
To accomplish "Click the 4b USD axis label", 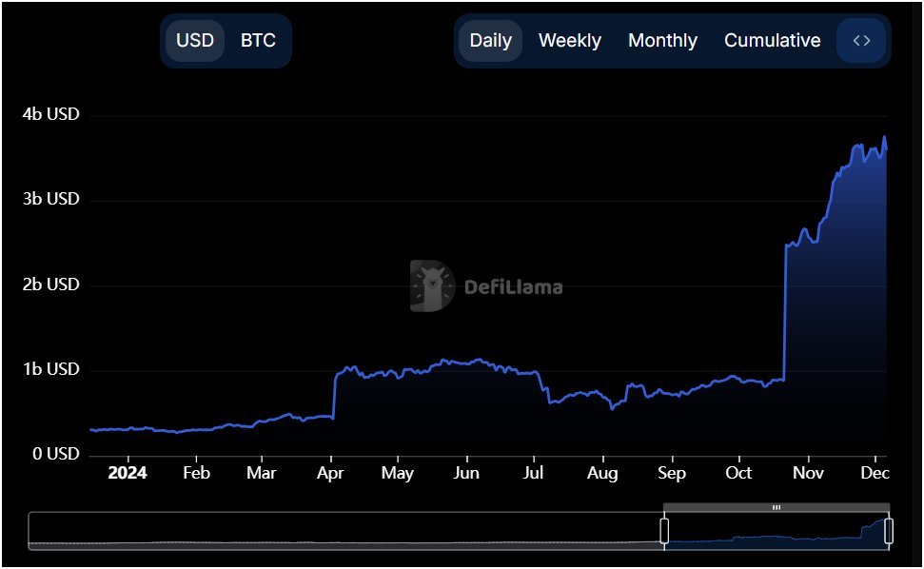I will (x=50, y=114).
